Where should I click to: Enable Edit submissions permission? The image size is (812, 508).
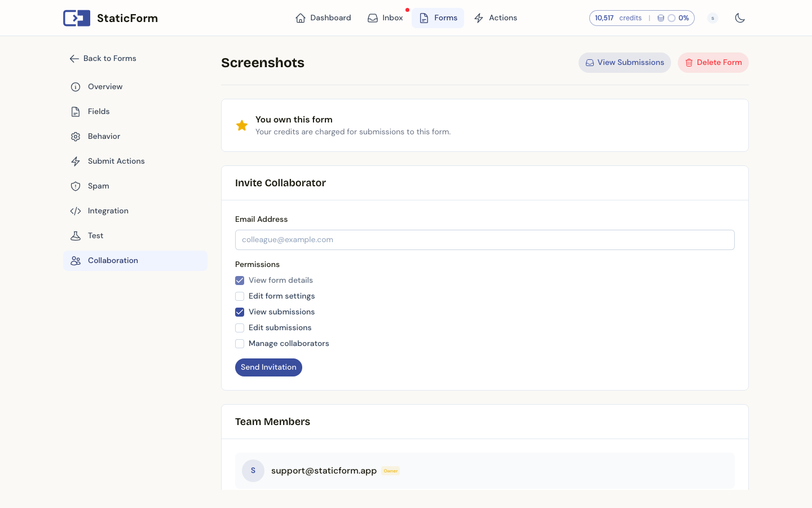point(240,328)
